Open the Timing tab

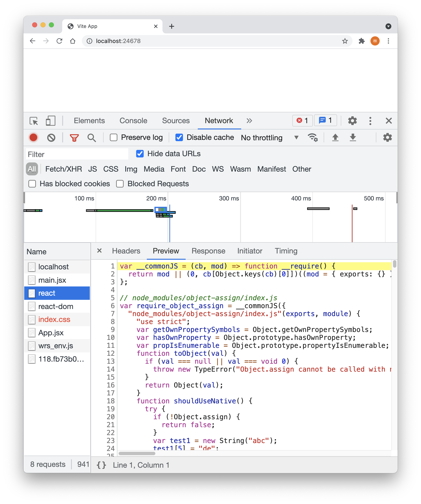pos(286,251)
